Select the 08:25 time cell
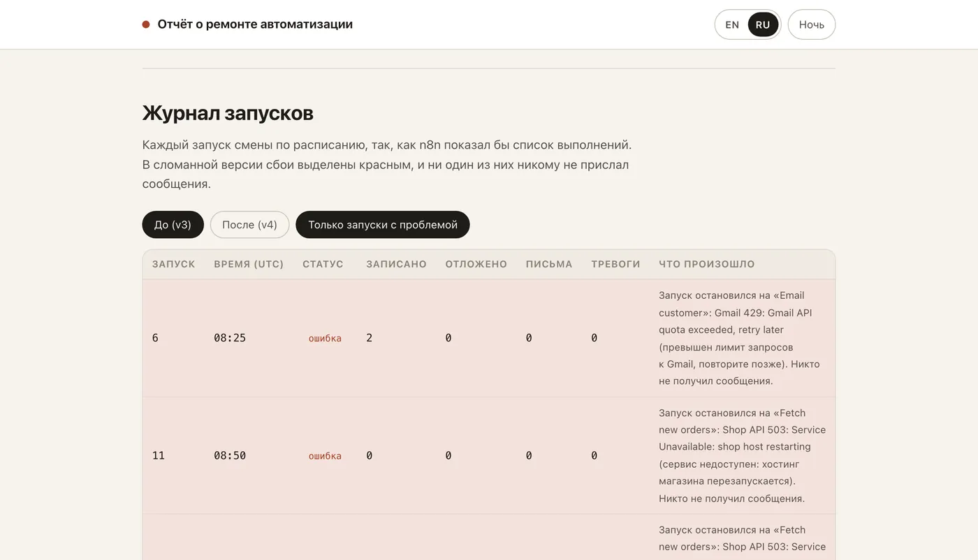The width and height of the screenshot is (978, 560). pyautogui.click(x=230, y=338)
